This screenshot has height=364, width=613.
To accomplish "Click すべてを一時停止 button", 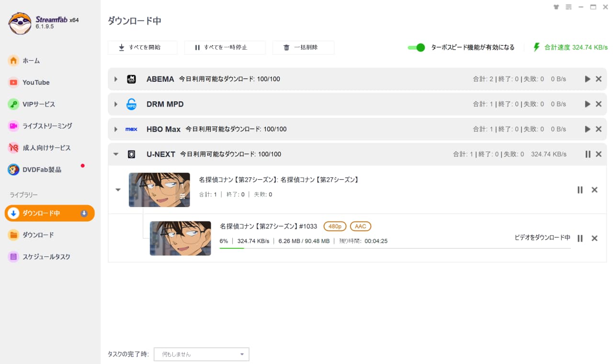I will (x=225, y=47).
